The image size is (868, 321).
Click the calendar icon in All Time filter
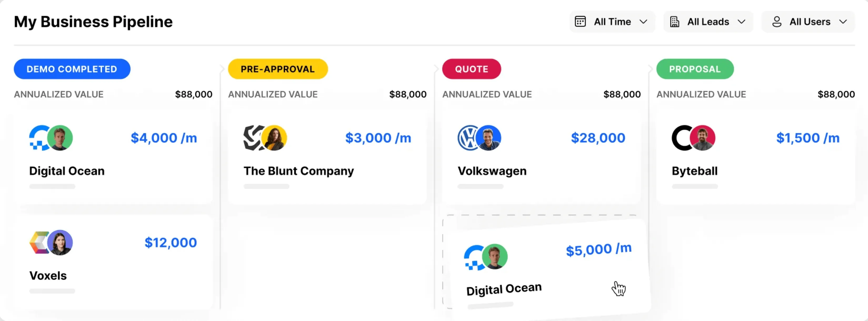pyautogui.click(x=580, y=21)
